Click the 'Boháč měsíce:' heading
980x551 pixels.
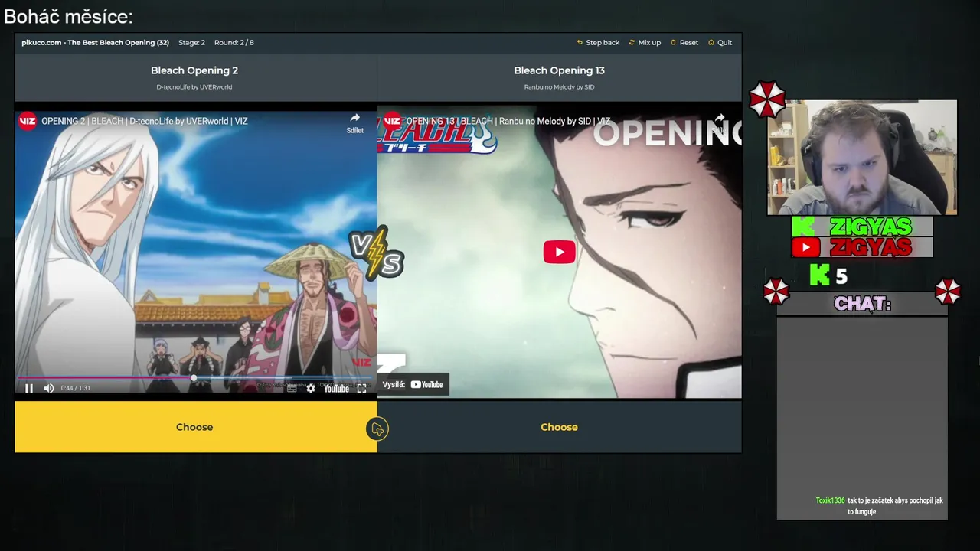coord(68,16)
